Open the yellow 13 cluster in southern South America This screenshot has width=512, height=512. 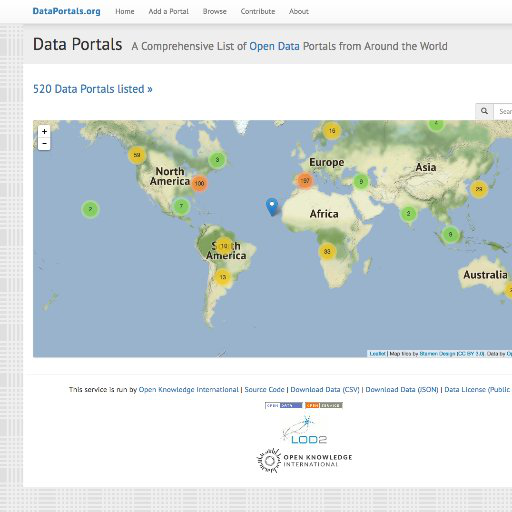[x=223, y=277]
